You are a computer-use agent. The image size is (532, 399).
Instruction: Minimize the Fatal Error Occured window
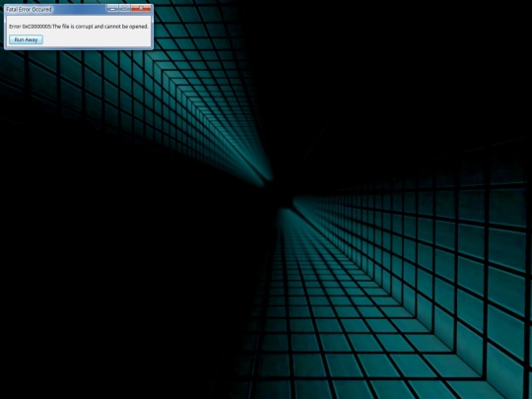(x=112, y=8)
